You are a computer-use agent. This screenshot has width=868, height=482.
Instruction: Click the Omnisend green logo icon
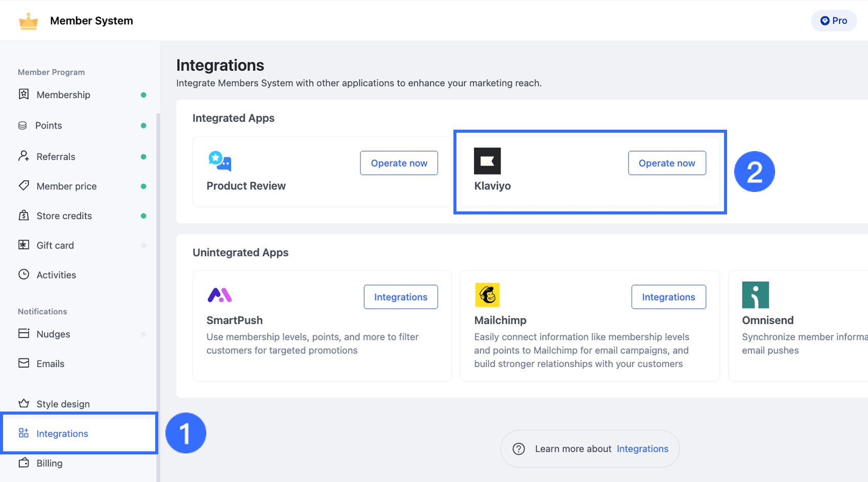pyautogui.click(x=755, y=295)
